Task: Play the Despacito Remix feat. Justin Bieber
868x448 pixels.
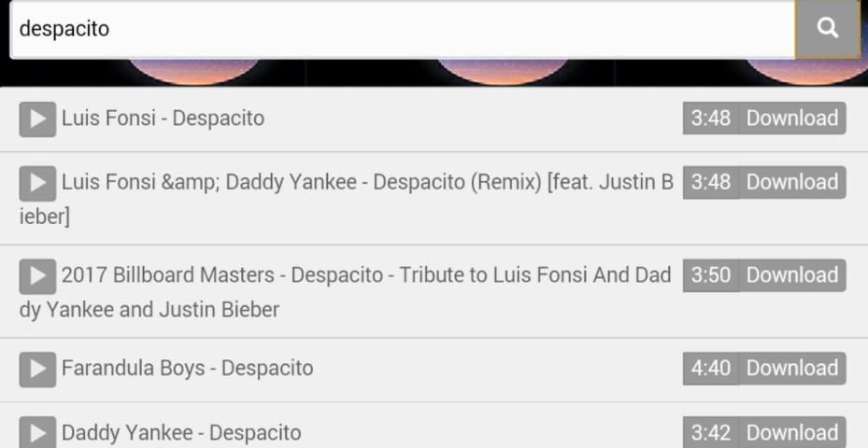Action: [x=37, y=183]
